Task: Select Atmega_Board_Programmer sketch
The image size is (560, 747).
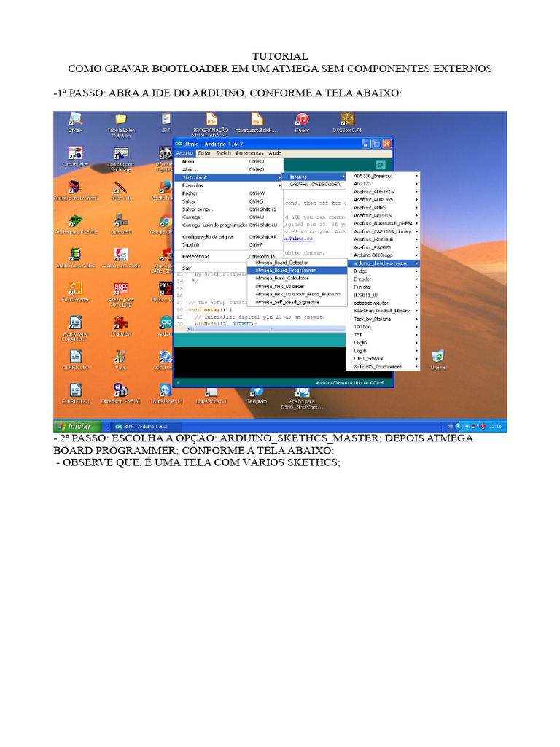Action: tap(297, 271)
